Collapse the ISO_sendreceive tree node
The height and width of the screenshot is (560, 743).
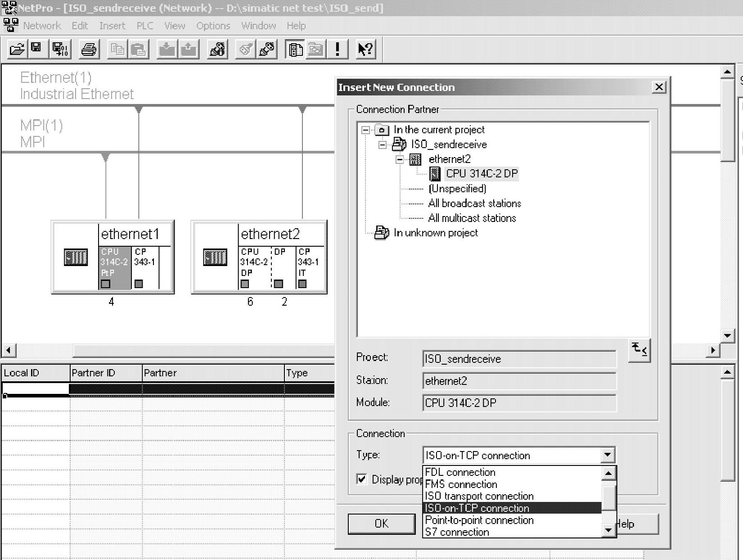383,145
